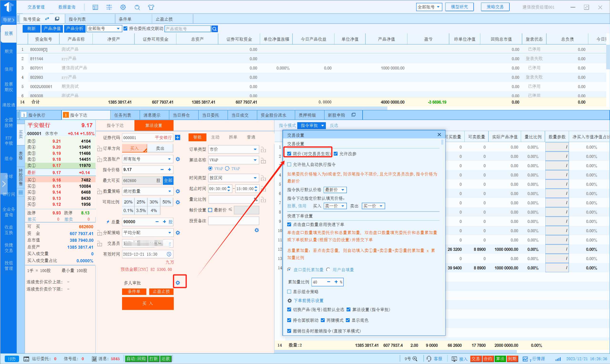Pop out the 账号资金 panel window icon

coord(57,19)
